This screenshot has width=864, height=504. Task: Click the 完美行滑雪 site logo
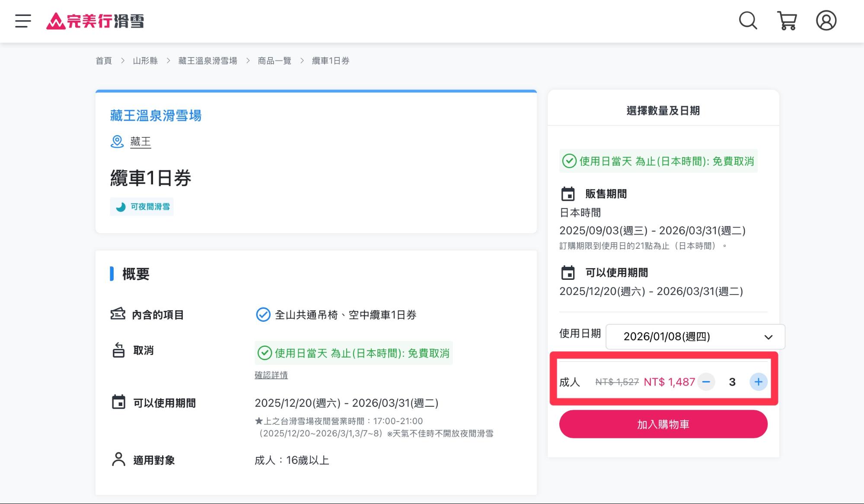click(95, 21)
